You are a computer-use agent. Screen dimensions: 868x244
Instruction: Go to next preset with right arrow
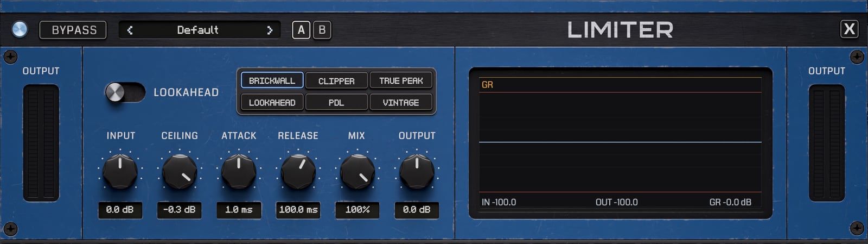coord(270,30)
